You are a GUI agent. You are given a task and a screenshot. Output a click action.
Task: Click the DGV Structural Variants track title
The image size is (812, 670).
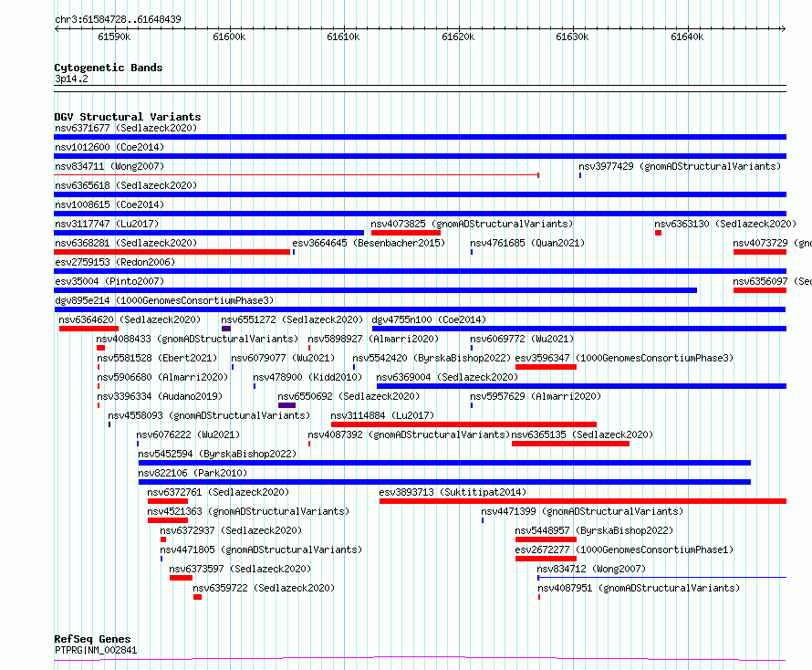[x=128, y=117]
